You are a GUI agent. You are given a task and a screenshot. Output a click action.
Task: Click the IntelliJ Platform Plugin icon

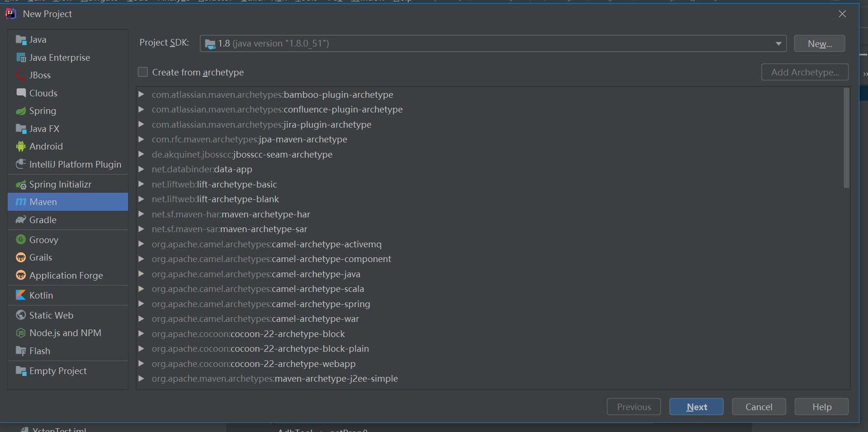21,164
